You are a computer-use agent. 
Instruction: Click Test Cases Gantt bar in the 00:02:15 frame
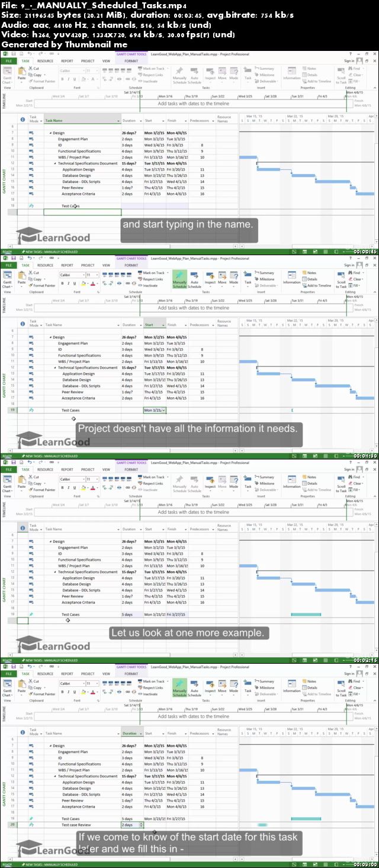pos(306,614)
